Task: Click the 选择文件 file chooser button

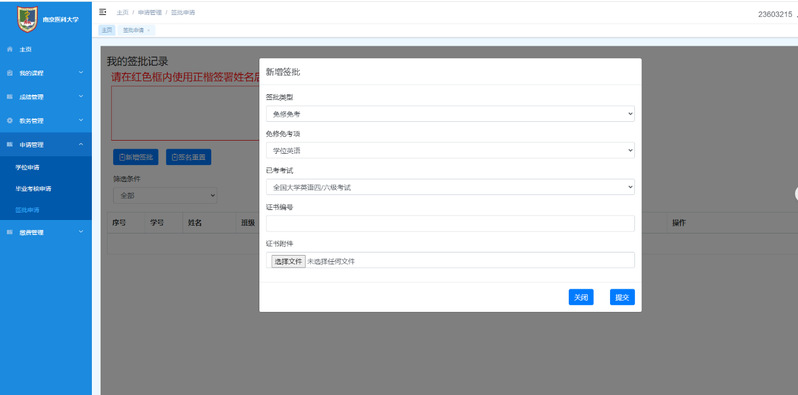Action: point(289,261)
